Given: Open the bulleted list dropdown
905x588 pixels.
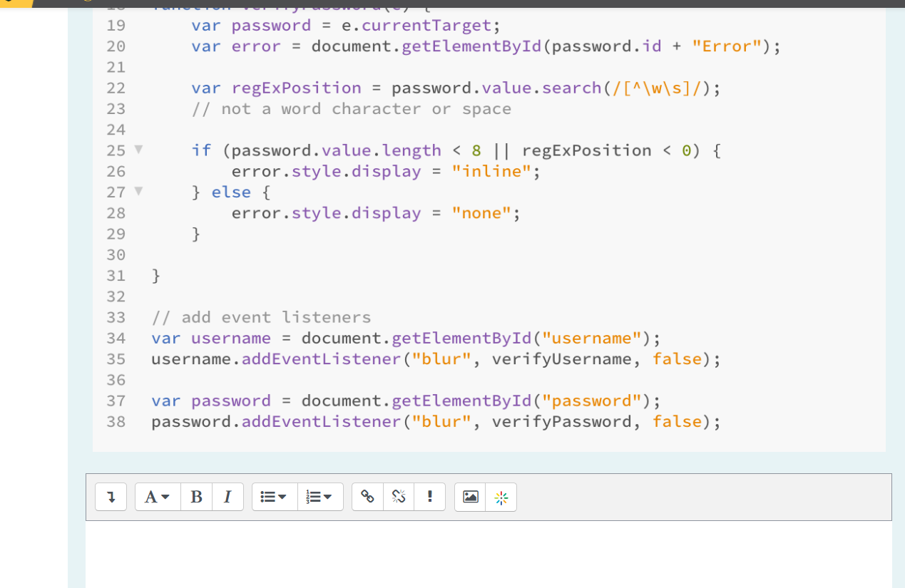Looking at the screenshot, I should (275, 497).
